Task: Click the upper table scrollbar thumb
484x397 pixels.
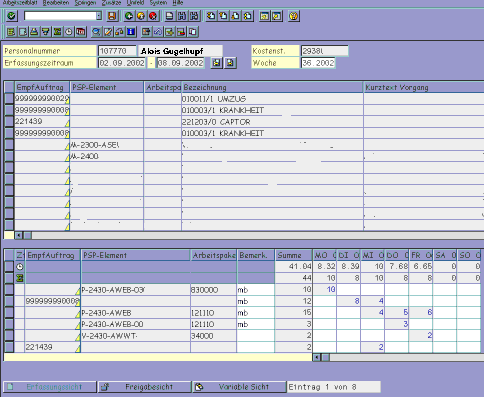Action: (27, 235)
